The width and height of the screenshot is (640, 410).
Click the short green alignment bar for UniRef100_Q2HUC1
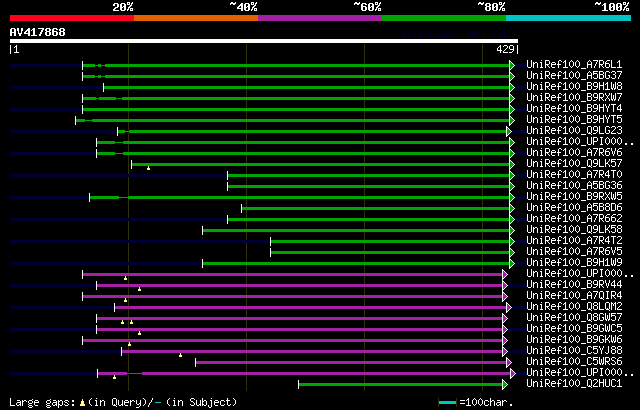pyautogui.click(x=400, y=384)
